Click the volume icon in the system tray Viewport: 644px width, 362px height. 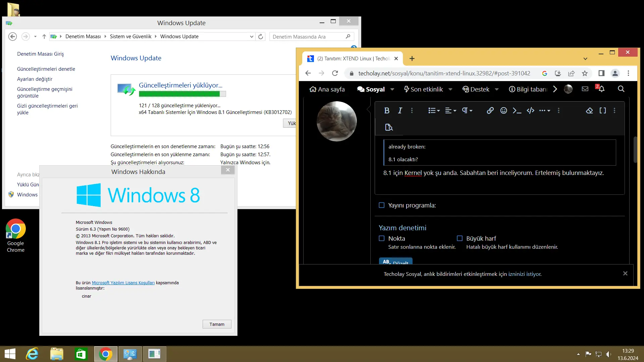tap(608, 354)
